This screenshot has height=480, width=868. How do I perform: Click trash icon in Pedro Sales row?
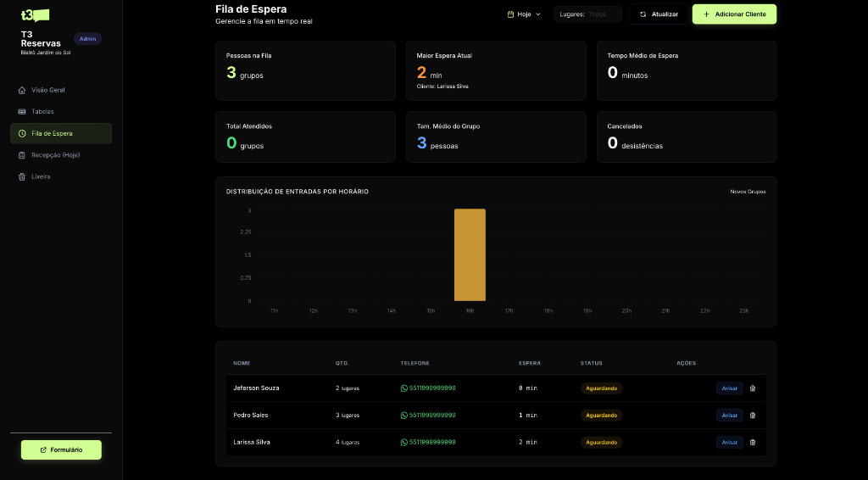point(753,416)
